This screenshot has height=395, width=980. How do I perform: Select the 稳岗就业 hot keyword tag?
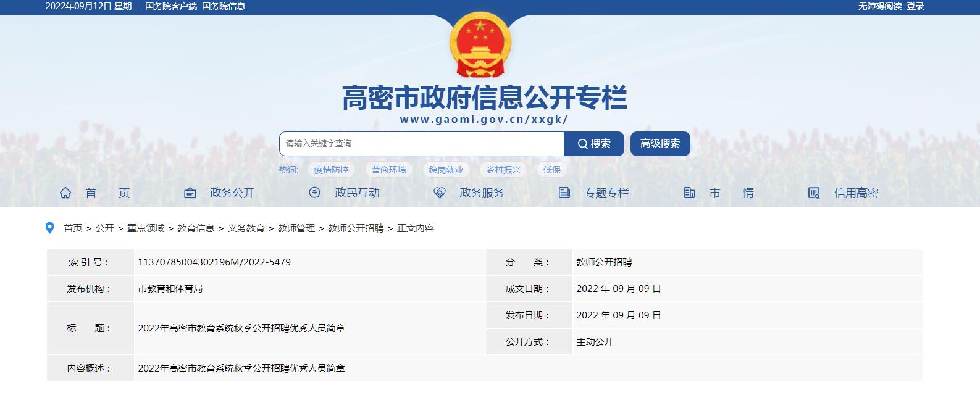point(446,170)
